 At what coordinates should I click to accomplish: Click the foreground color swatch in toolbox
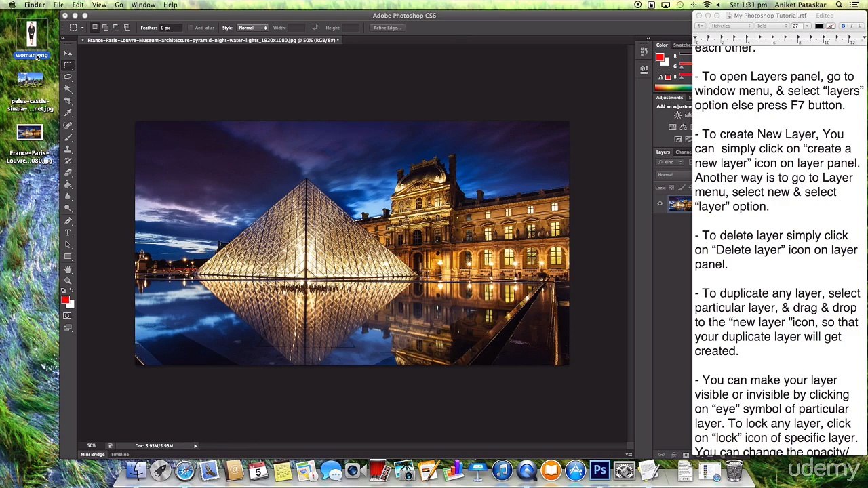(x=65, y=300)
